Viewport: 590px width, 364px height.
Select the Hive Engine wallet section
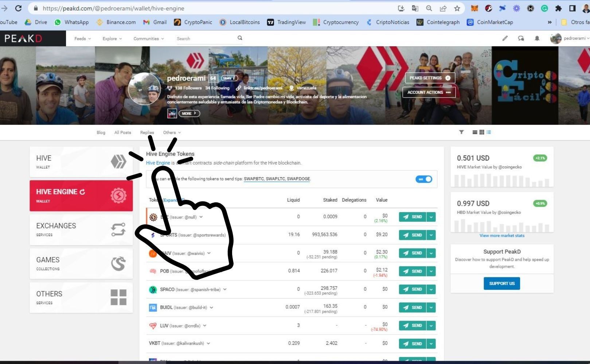point(81,196)
